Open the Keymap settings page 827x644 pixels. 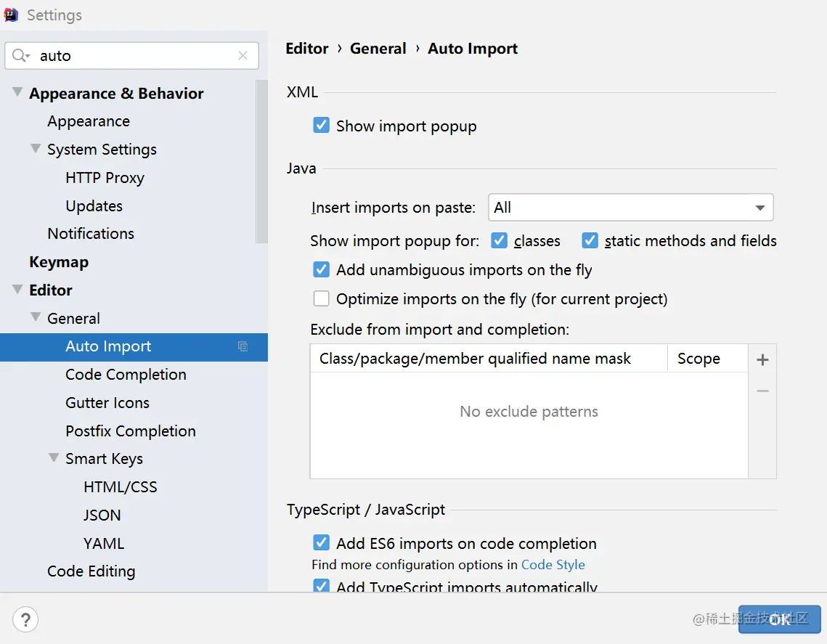59,262
